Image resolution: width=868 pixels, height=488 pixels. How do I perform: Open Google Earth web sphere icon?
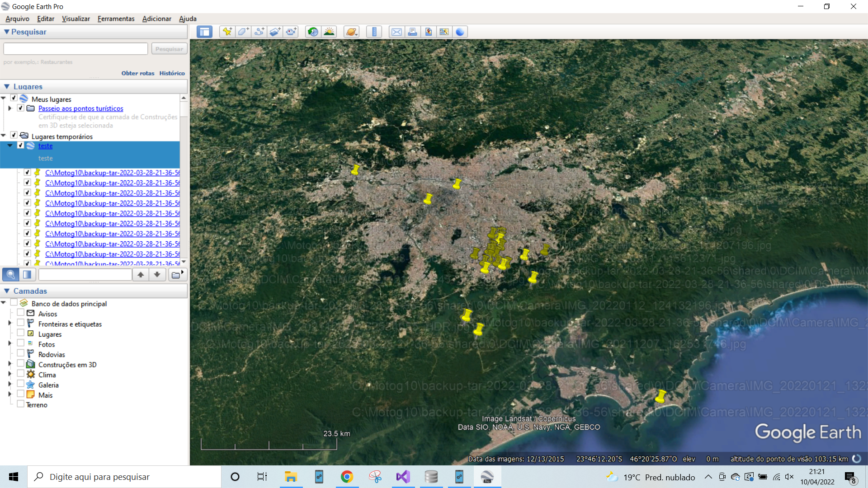pos(460,32)
